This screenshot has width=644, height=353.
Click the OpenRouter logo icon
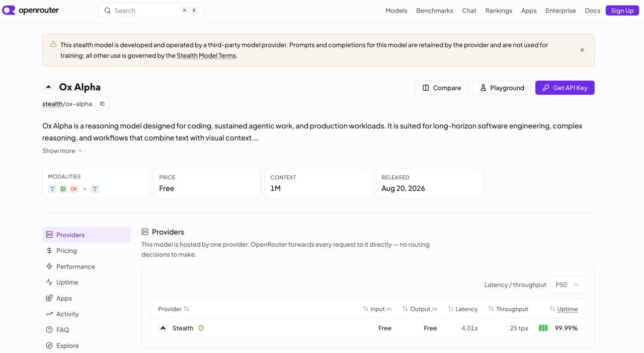pyautogui.click(x=9, y=10)
